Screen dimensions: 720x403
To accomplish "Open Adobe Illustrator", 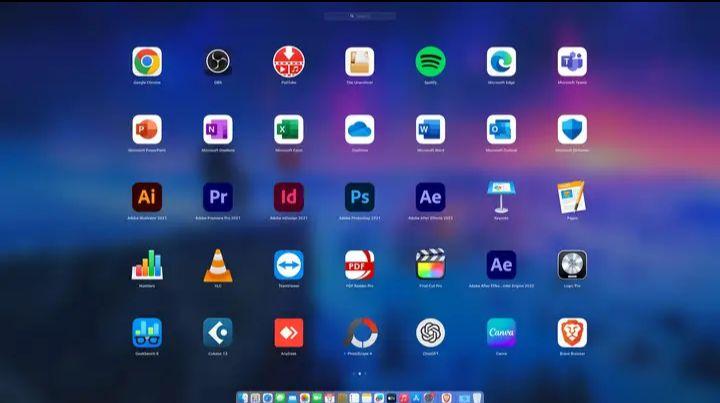I will coord(147,197).
